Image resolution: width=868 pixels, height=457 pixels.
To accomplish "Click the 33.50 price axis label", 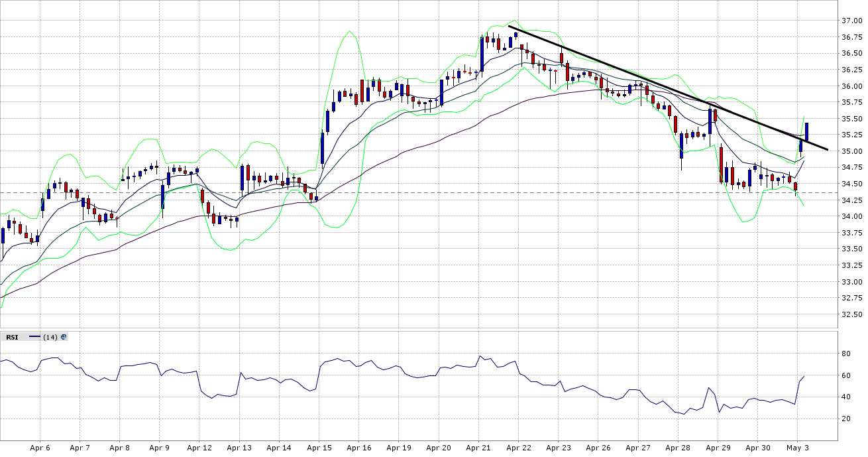I will (x=851, y=249).
